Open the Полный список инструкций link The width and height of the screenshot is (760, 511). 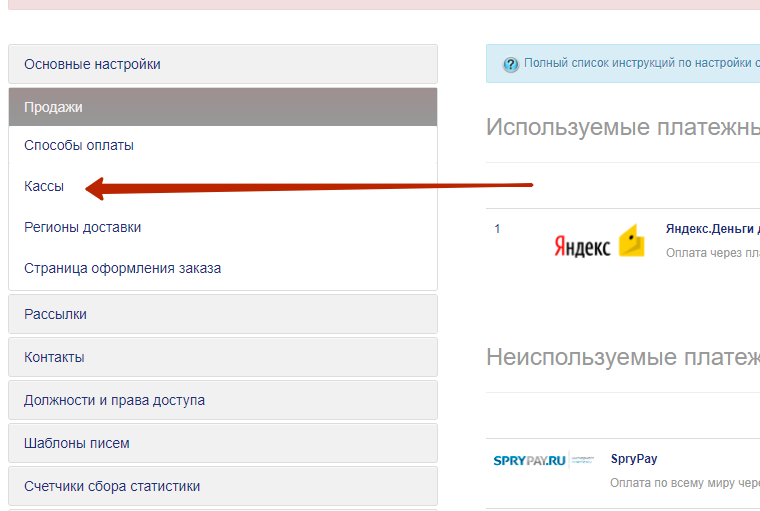(x=640, y=63)
